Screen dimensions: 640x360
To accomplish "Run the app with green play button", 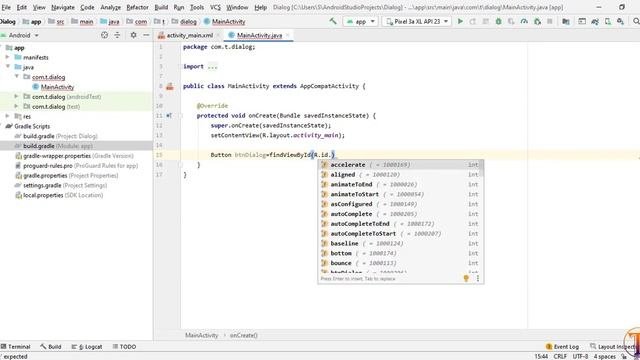I will [x=460, y=21].
